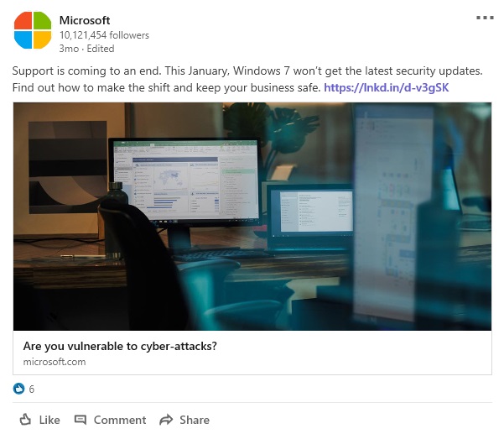Open 'Are you vulnerable to cyber-attacks?' article title
Image resolution: width=504 pixels, height=434 pixels.
[x=120, y=346]
